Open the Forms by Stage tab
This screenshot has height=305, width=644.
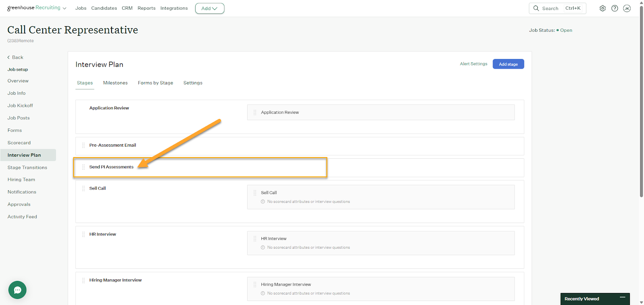(155, 83)
